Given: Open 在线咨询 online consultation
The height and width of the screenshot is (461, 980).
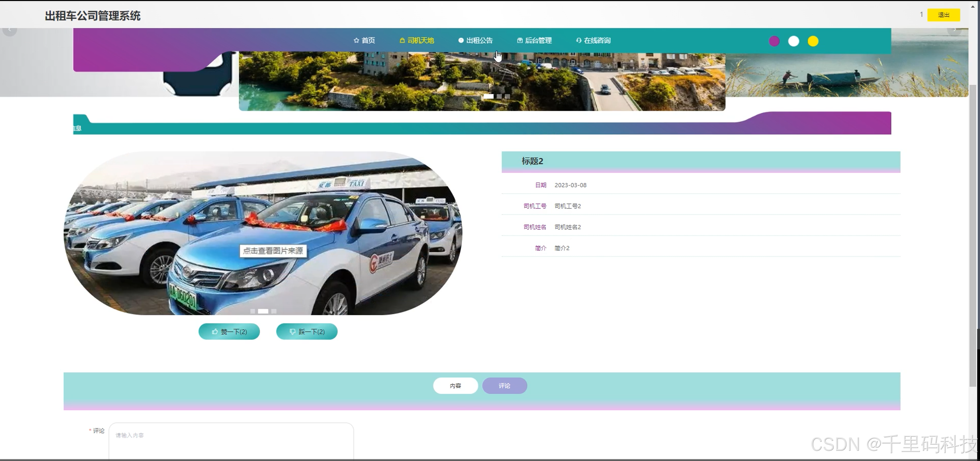Looking at the screenshot, I should (593, 40).
